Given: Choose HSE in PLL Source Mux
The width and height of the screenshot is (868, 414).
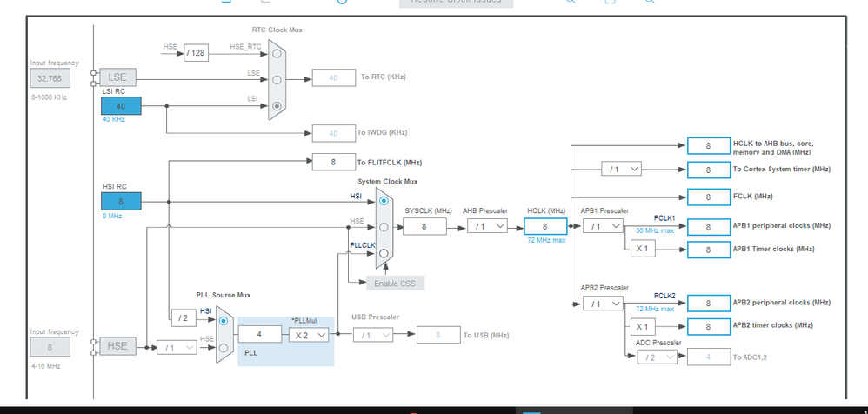Looking at the screenshot, I should tap(224, 348).
